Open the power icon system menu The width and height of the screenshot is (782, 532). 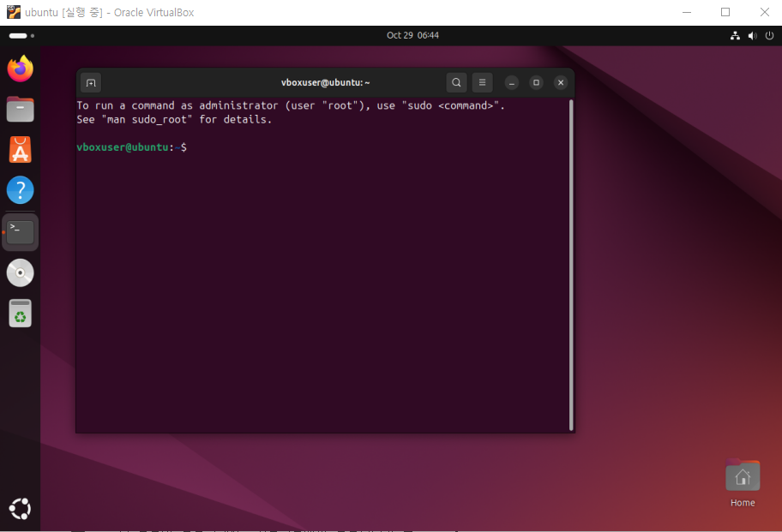coord(769,35)
